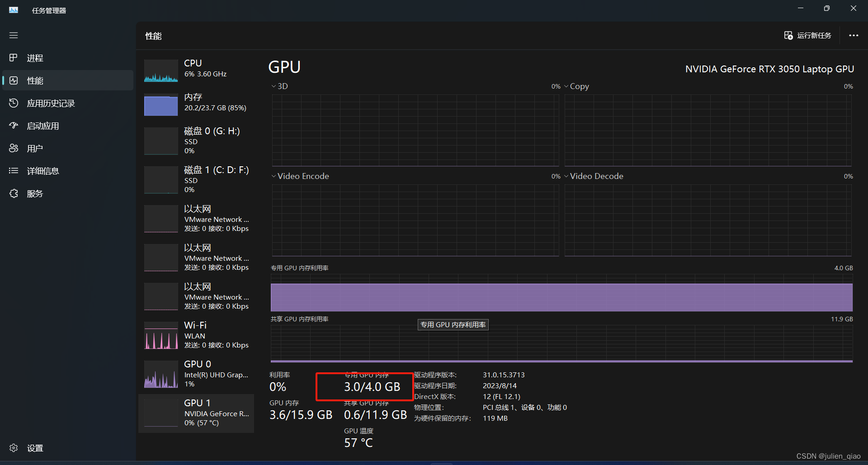This screenshot has width=868, height=465.
Task: Click the 3.6/15.9 GB GPU memory value
Action: pos(301,415)
